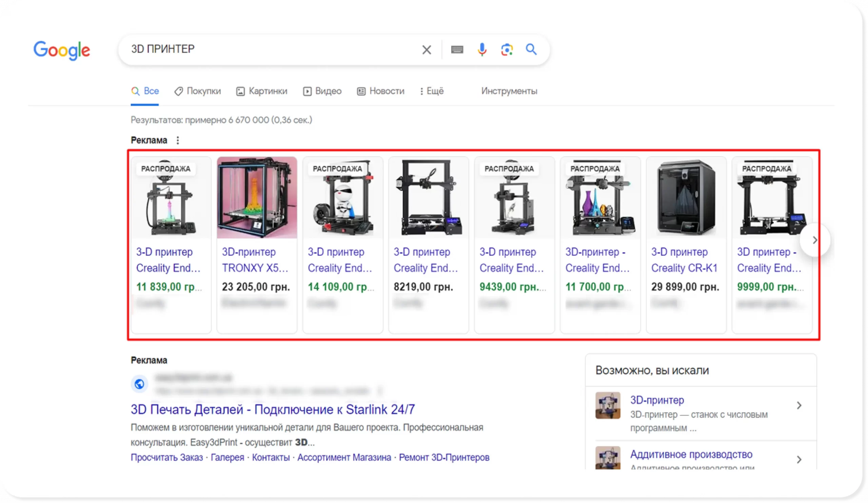This screenshot has height=503, width=868.
Task: Open the 9439,00 грн printer photo
Action: [x=515, y=198]
